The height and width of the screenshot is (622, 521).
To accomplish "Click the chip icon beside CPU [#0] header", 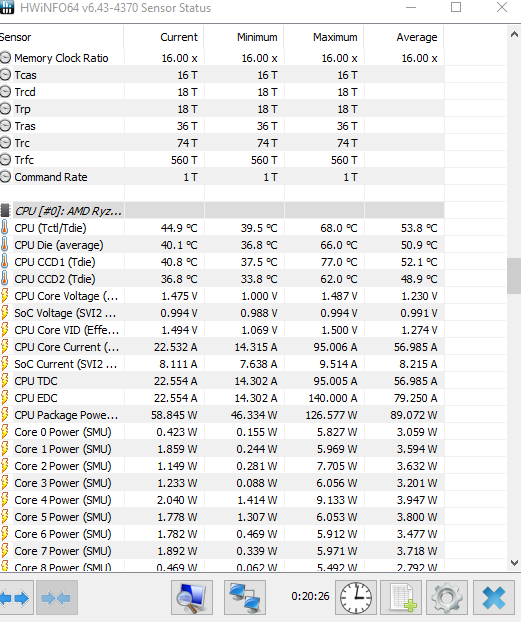I will 5,211.
